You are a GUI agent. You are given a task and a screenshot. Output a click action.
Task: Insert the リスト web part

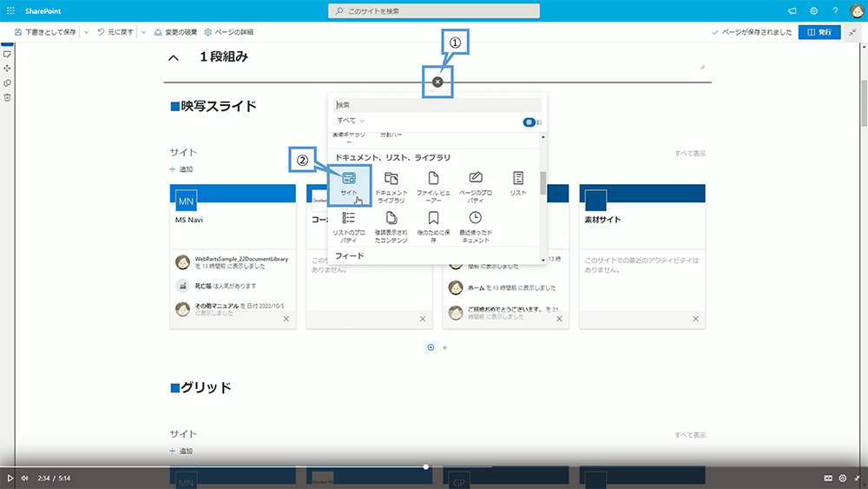(x=518, y=178)
